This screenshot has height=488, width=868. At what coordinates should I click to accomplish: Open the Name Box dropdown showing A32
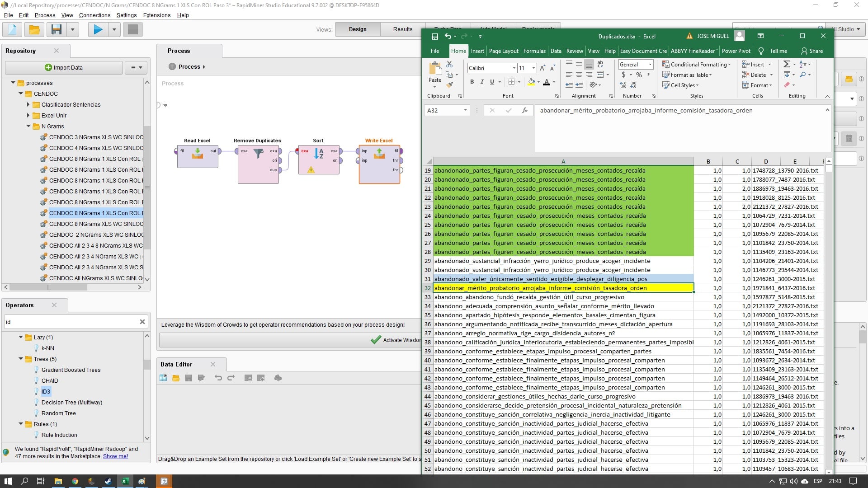pos(465,110)
